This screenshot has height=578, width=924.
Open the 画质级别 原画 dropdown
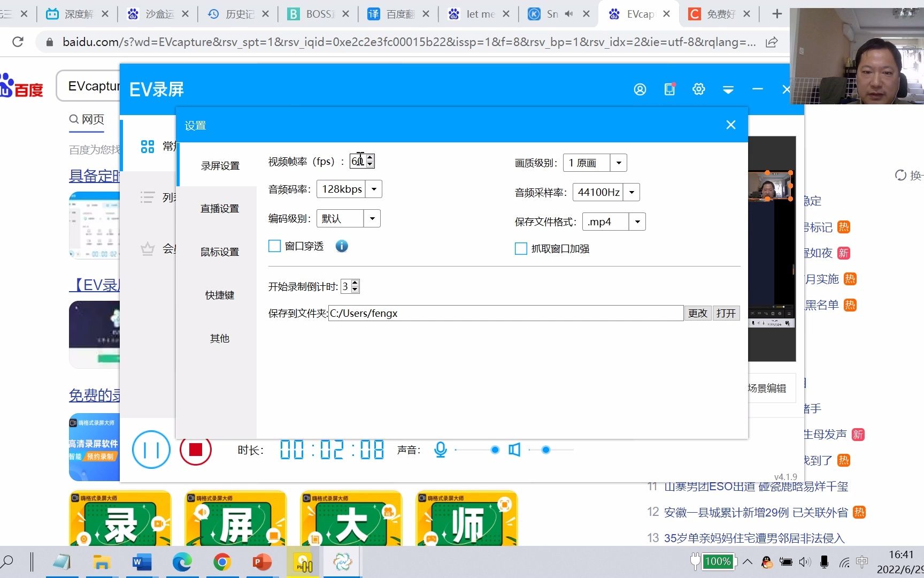618,162
